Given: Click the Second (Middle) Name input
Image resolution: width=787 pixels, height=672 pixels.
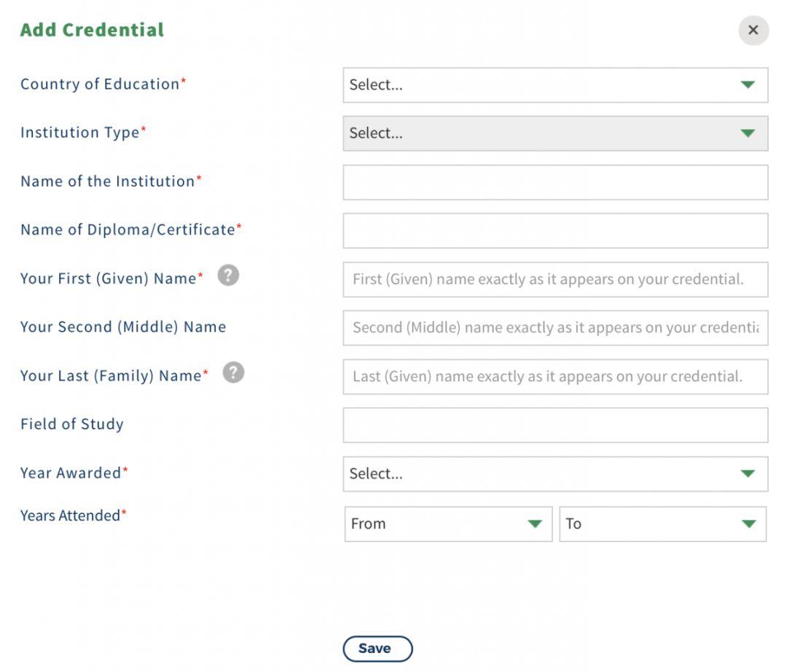Looking at the screenshot, I should click(x=555, y=328).
